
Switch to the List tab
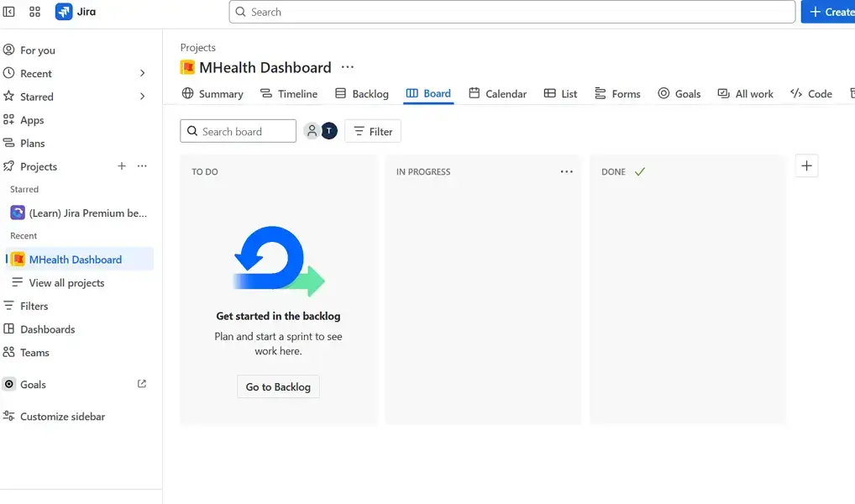(560, 94)
